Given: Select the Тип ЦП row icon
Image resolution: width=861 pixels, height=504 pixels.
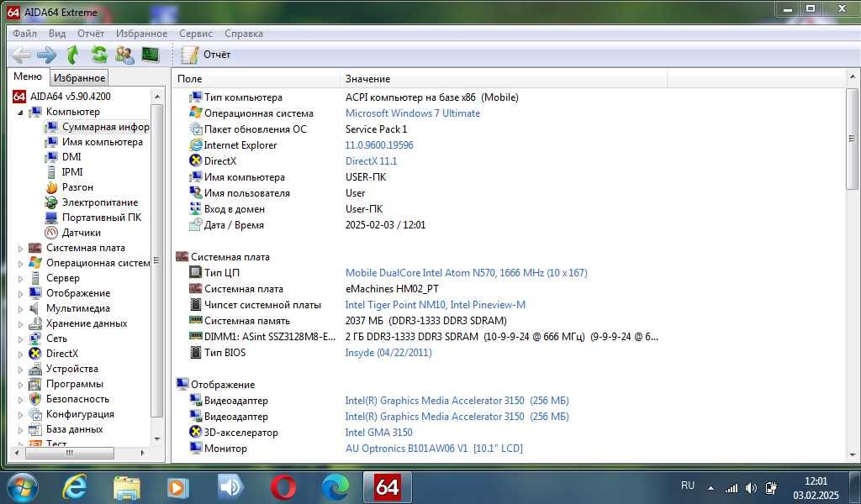Looking at the screenshot, I should [x=195, y=273].
